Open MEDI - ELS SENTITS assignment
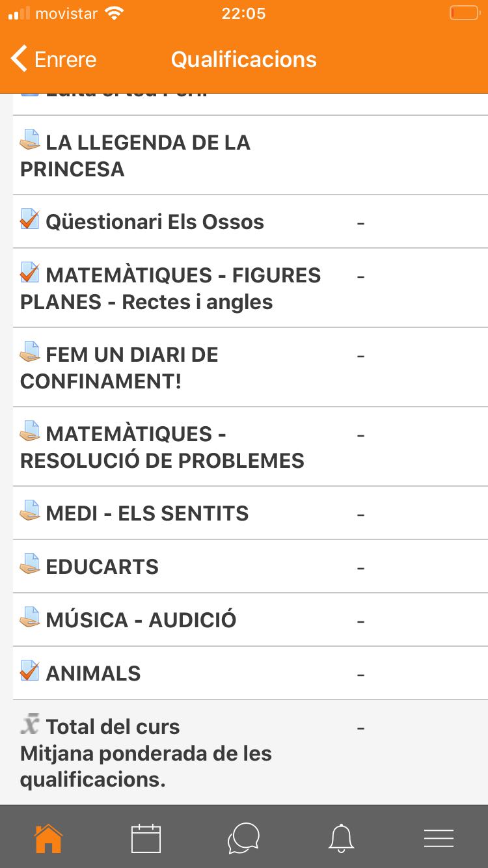Viewport: 488px width, 868px height. click(x=147, y=513)
